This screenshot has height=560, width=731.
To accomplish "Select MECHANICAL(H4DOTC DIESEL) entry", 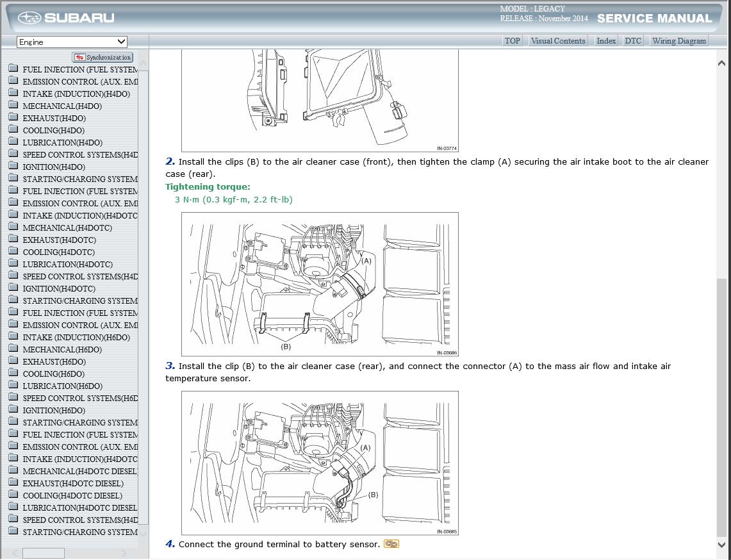I will click(80, 472).
